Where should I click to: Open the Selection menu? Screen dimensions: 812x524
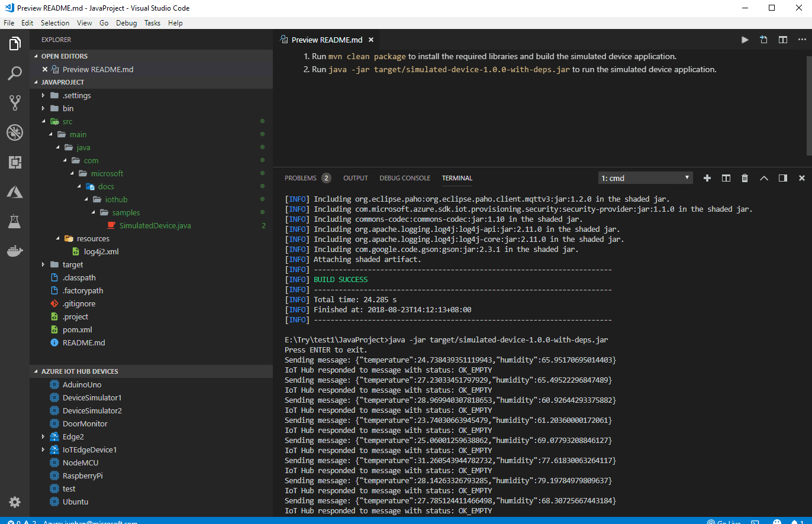(55, 23)
